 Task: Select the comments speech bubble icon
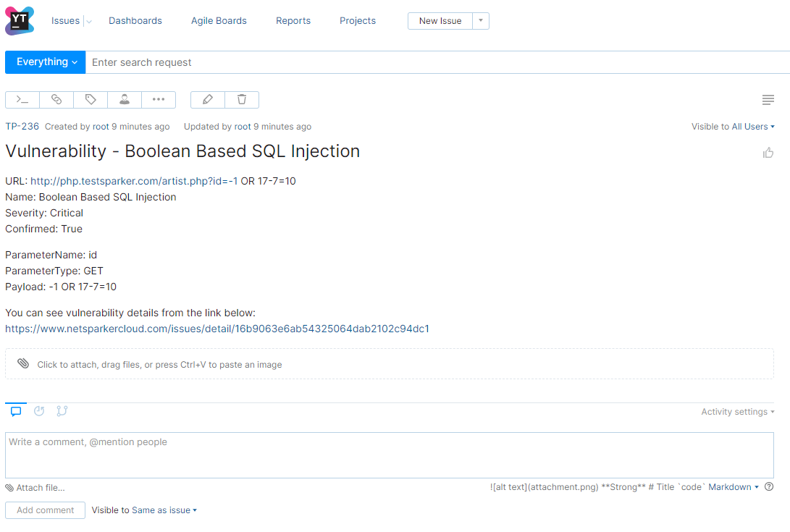click(x=16, y=410)
